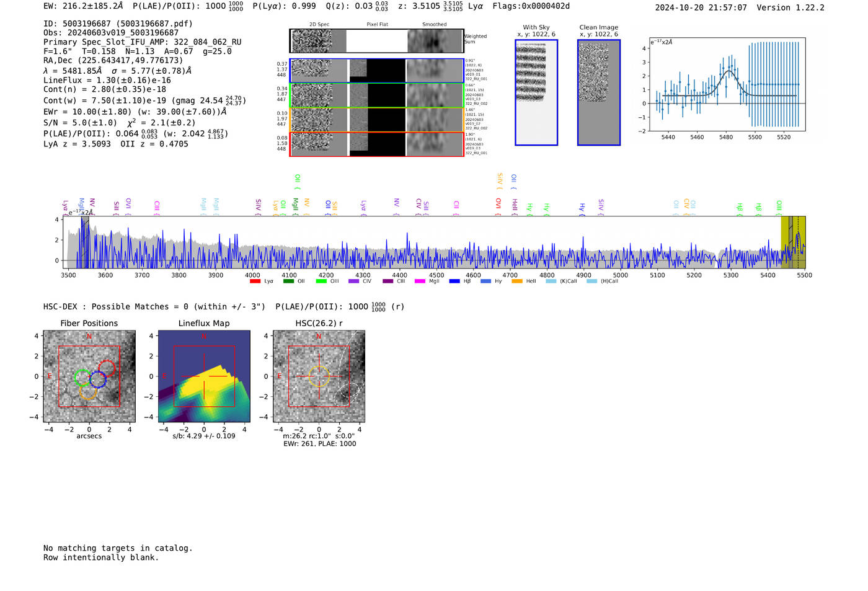868x591 pixels.
Task: Select the red-bordered fiber spectrum row
Action: click(x=377, y=144)
